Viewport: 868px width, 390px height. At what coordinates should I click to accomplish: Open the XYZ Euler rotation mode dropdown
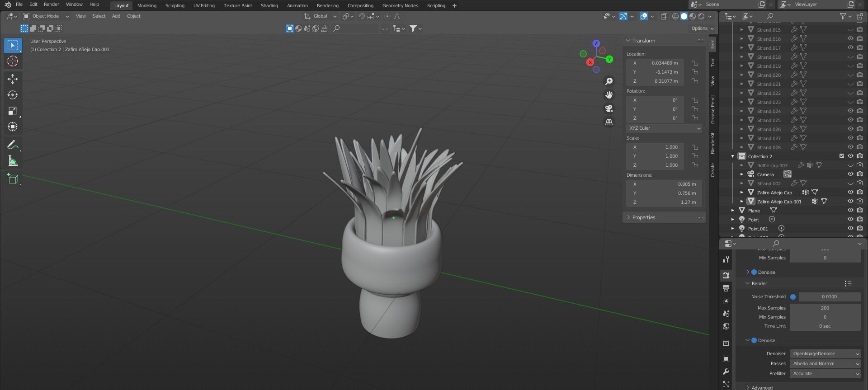pos(664,128)
